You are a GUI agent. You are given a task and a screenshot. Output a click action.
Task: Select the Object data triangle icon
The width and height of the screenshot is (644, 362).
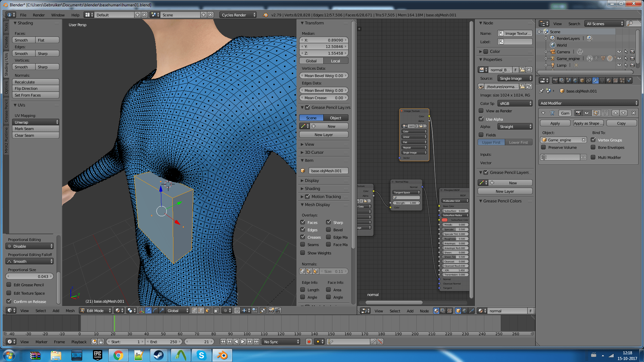(x=602, y=80)
